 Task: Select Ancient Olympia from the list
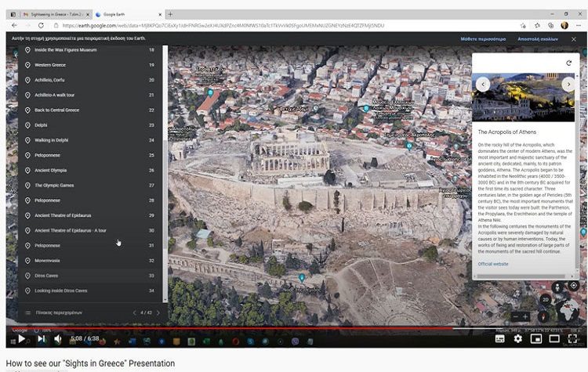[x=50, y=170]
